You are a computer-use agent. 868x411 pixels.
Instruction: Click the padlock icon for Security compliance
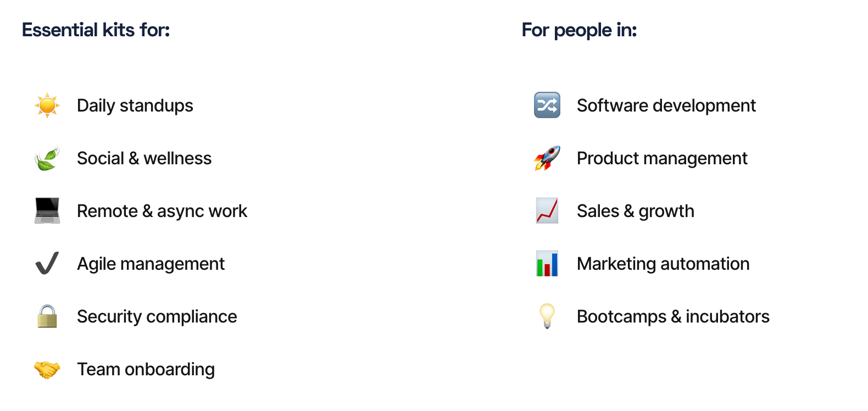[47, 316]
